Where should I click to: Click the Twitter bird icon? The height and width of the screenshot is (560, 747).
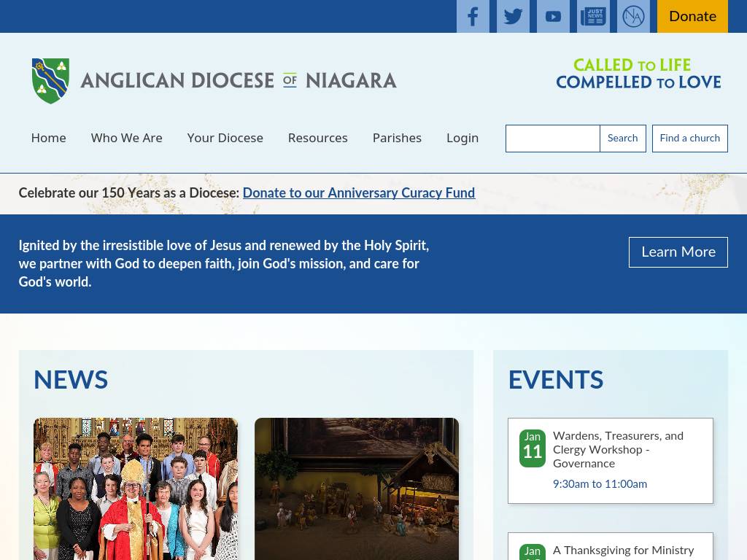(x=513, y=16)
